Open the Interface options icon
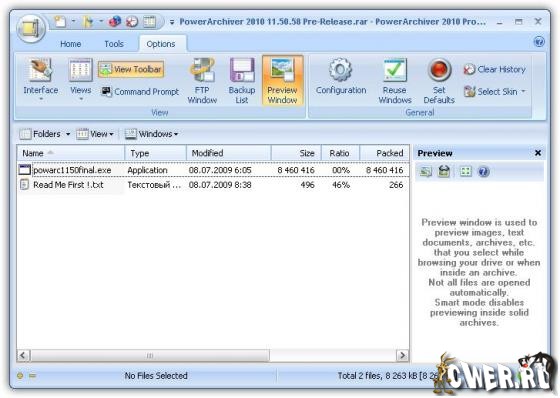This screenshot has width=560, height=398. pos(40,70)
